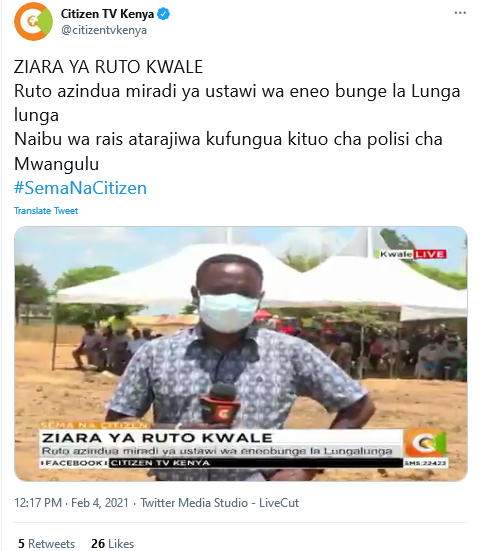Open the @citizentvkenya handle link
This screenshot has height=551, width=480.
coord(104,30)
